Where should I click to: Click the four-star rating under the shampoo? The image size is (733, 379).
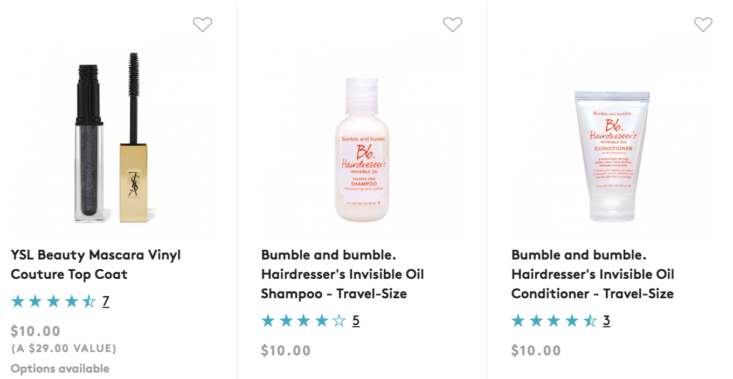(303, 321)
